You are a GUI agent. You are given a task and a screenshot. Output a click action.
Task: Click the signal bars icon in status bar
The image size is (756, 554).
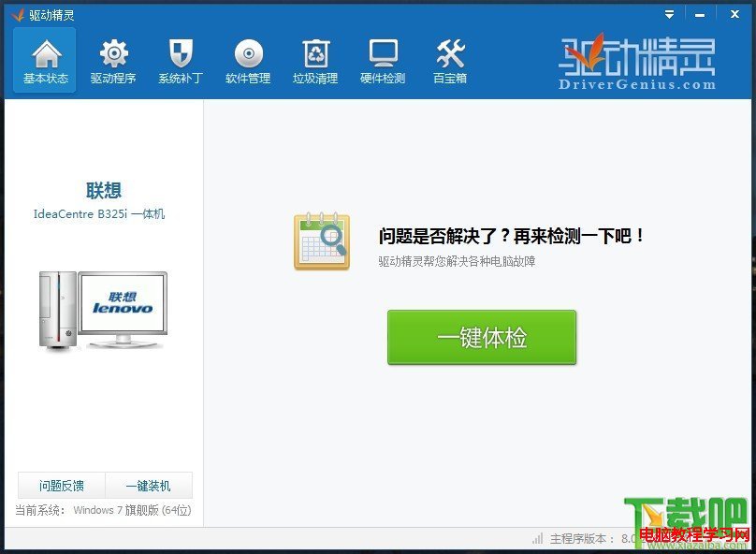pyautogui.click(x=538, y=538)
